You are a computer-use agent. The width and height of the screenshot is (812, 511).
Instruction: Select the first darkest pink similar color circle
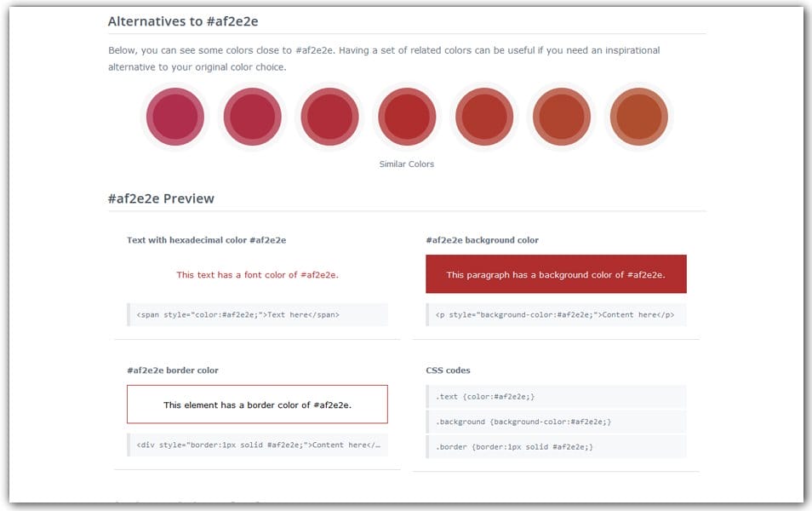(x=174, y=116)
